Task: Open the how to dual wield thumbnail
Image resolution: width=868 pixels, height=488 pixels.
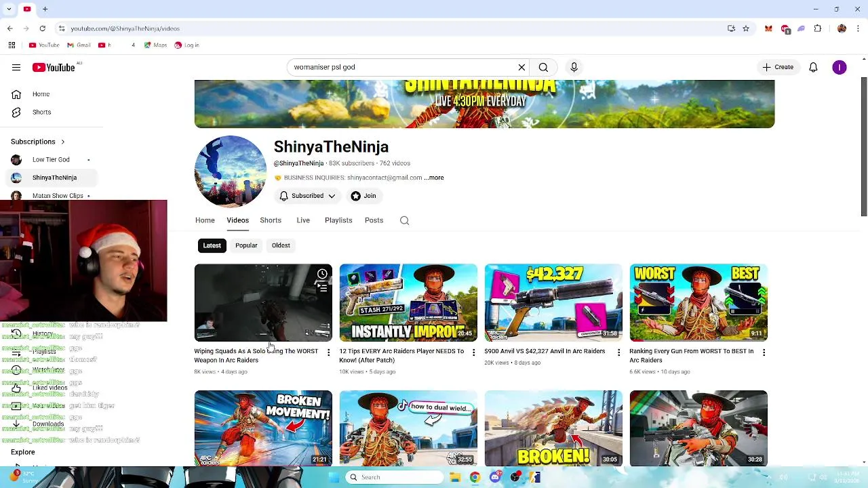Action: 408,428
